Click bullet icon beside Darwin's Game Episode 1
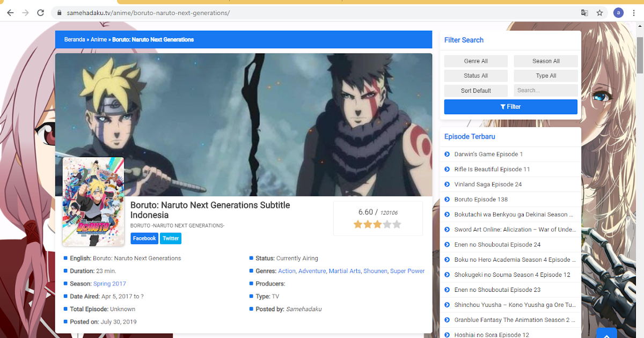 pos(447,155)
